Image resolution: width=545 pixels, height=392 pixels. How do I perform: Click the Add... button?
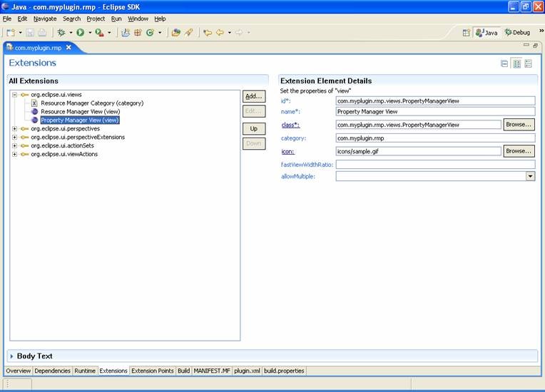(x=254, y=96)
